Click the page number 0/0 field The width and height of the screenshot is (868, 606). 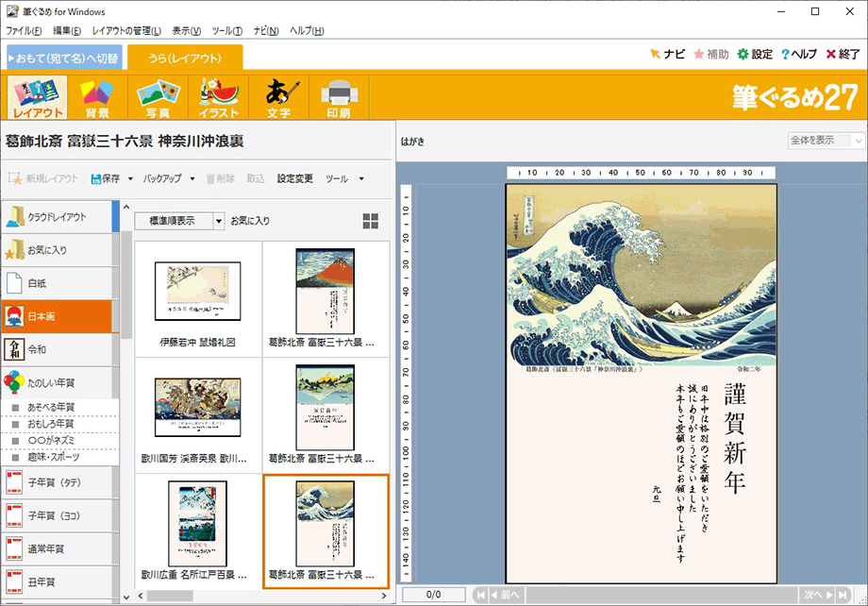433,595
